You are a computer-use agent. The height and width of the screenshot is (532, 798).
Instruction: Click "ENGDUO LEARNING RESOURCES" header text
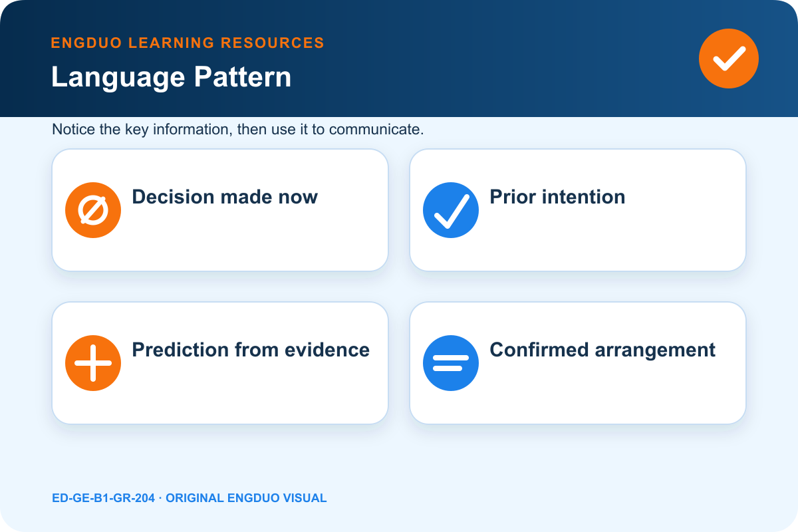(188, 43)
